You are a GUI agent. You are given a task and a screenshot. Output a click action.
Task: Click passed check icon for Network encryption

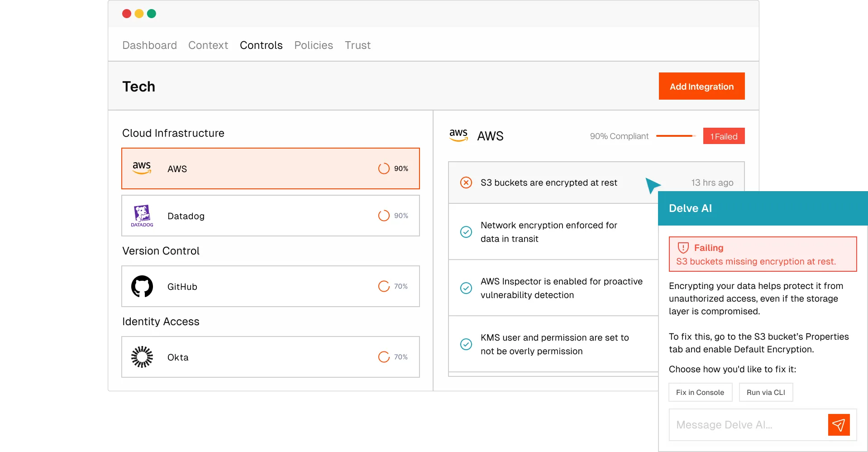tap(466, 232)
